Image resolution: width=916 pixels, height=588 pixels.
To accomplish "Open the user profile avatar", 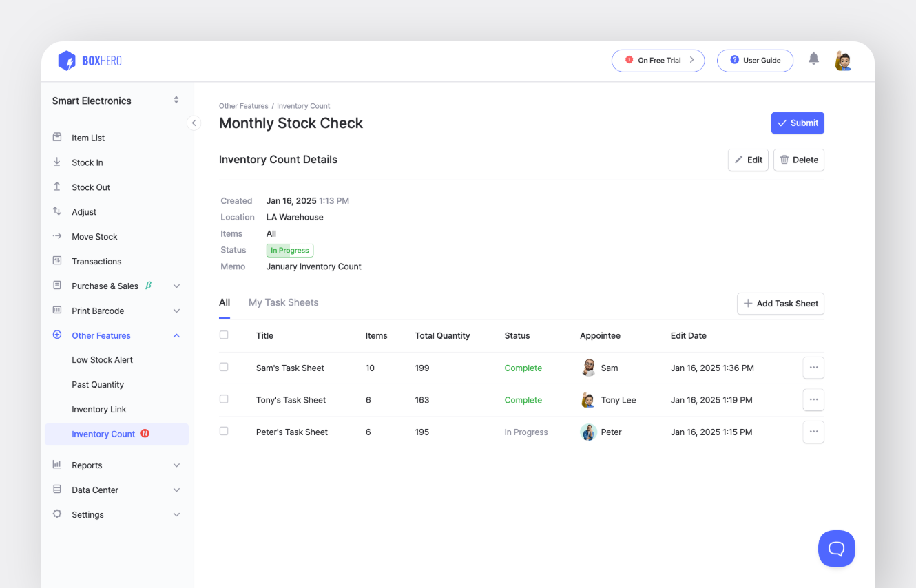I will click(843, 61).
